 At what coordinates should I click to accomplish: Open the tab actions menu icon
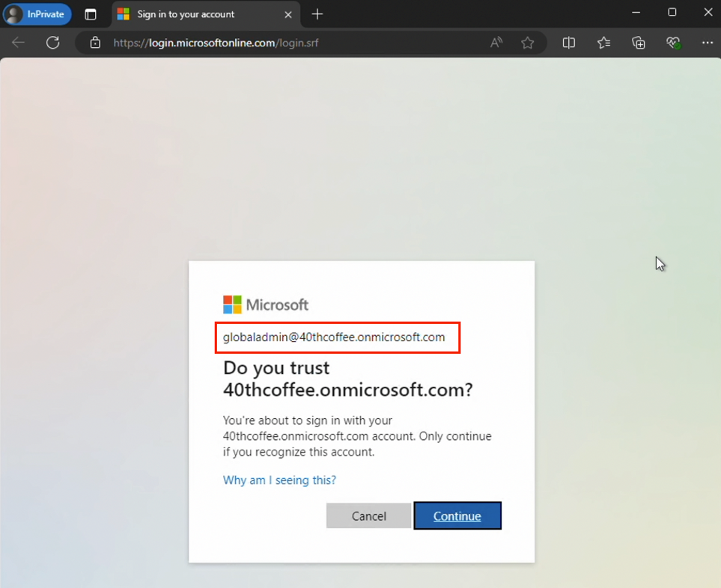click(x=91, y=14)
